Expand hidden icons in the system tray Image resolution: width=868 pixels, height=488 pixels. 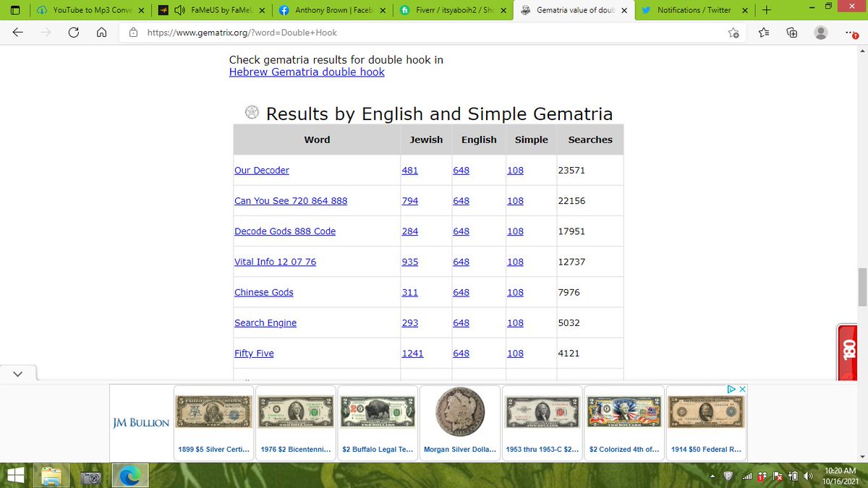pyautogui.click(x=712, y=476)
